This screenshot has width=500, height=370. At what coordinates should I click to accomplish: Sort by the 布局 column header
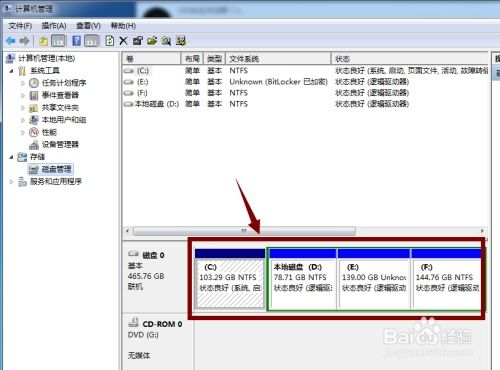pyautogui.click(x=192, y=59)
